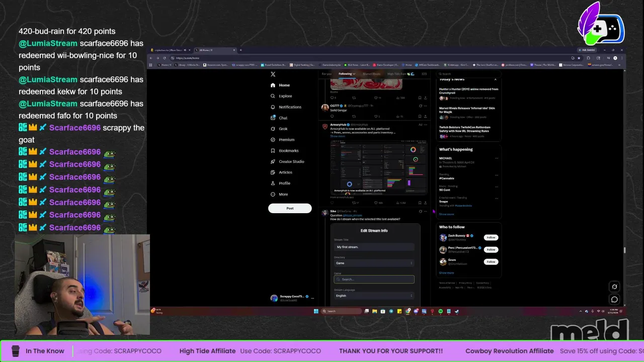The height and width of the screenshot is (362, 644).
Task: Open Profile in the sidebar
Action: pyautogui.click(x=281, y=183)
